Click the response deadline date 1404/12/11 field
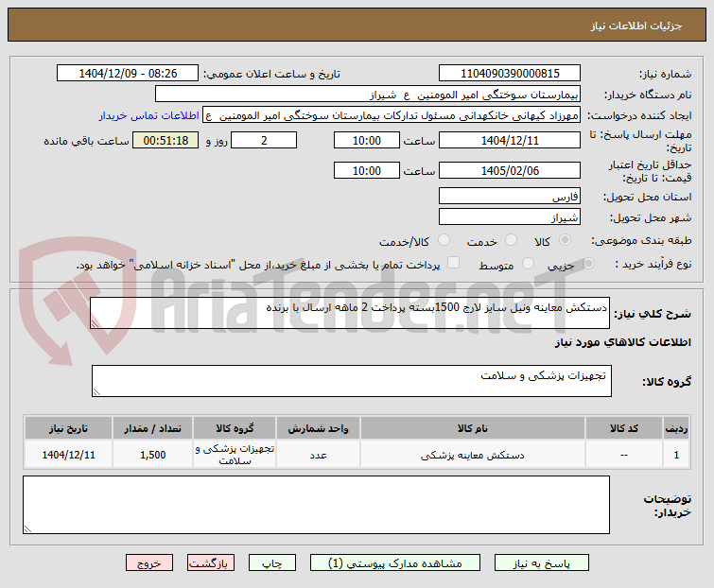714x588 pixels. coord(510,140)
